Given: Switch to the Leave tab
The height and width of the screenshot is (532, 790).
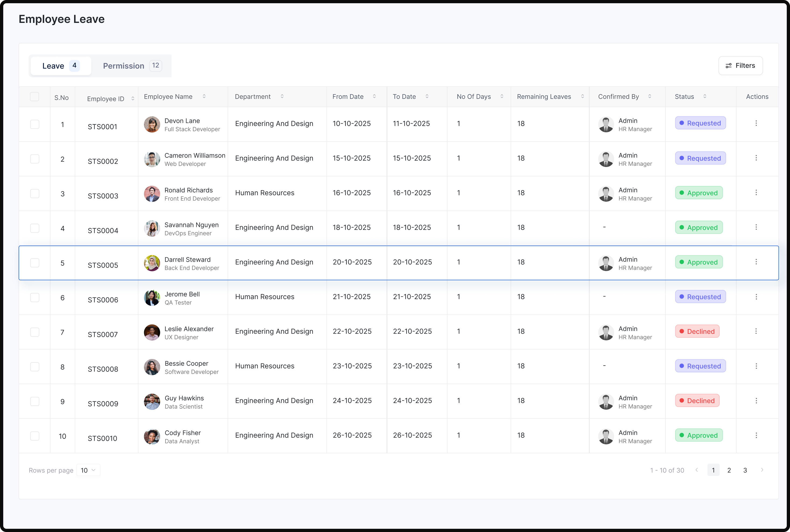Looking at the screenshot, I should pyautogui.click(x=60, y=65).
